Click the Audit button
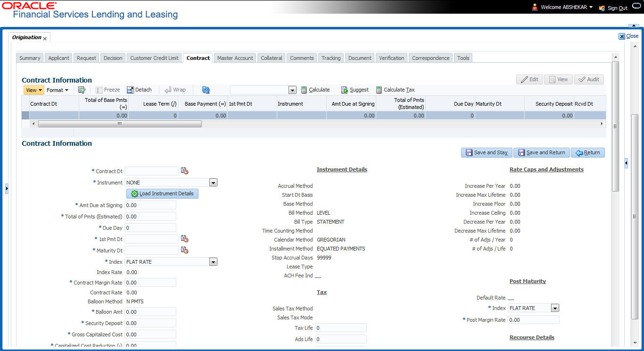 (589, 79)
